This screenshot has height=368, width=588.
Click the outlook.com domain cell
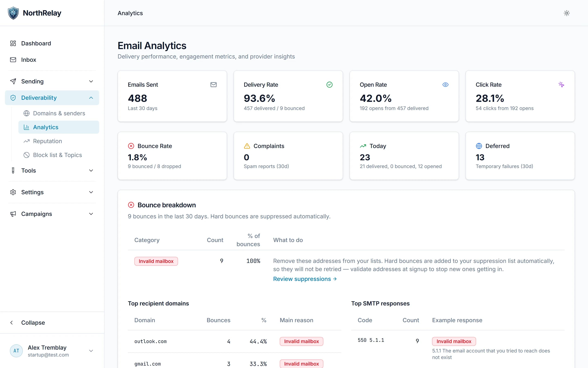point(150,341)
